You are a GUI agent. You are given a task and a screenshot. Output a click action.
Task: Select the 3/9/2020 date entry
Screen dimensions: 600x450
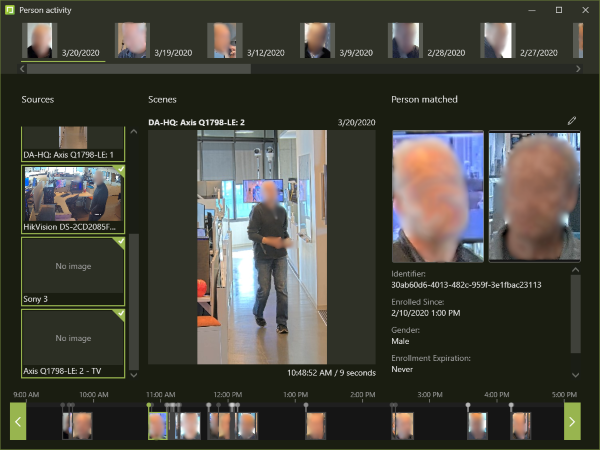337,41
